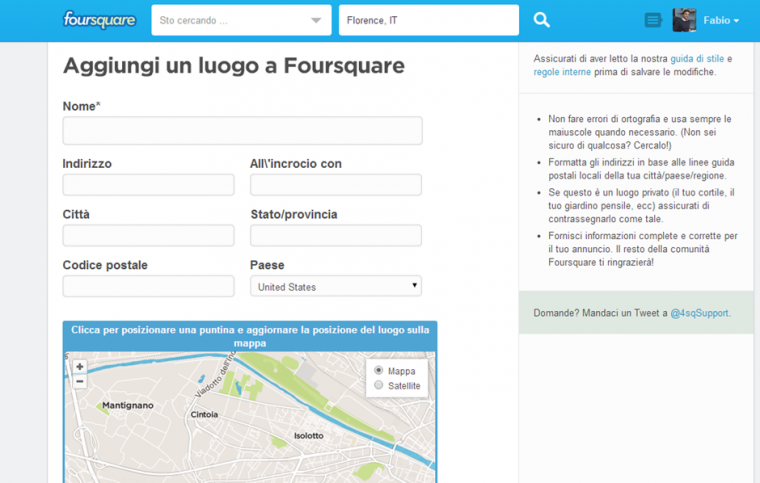Open the Paese country dropdown
The width and height of the screenshot is (760, 483).
pyautogui.click(x=336, y=286)
